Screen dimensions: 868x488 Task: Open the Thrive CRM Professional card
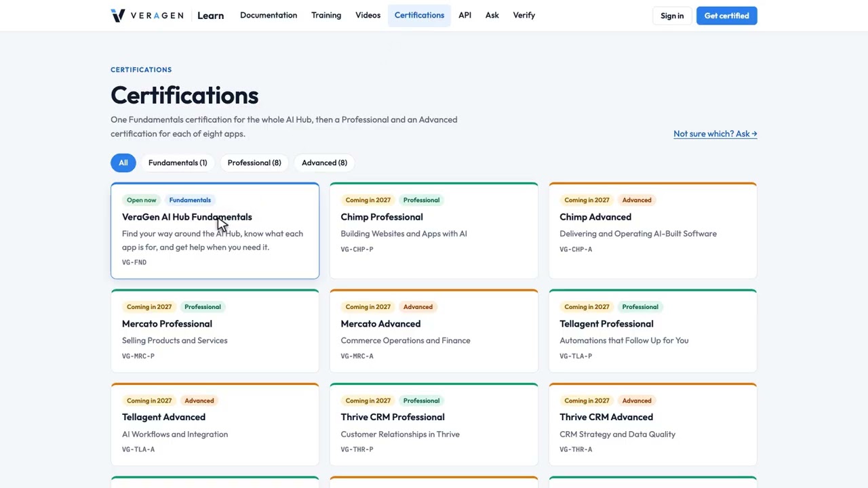coord(434,424)
